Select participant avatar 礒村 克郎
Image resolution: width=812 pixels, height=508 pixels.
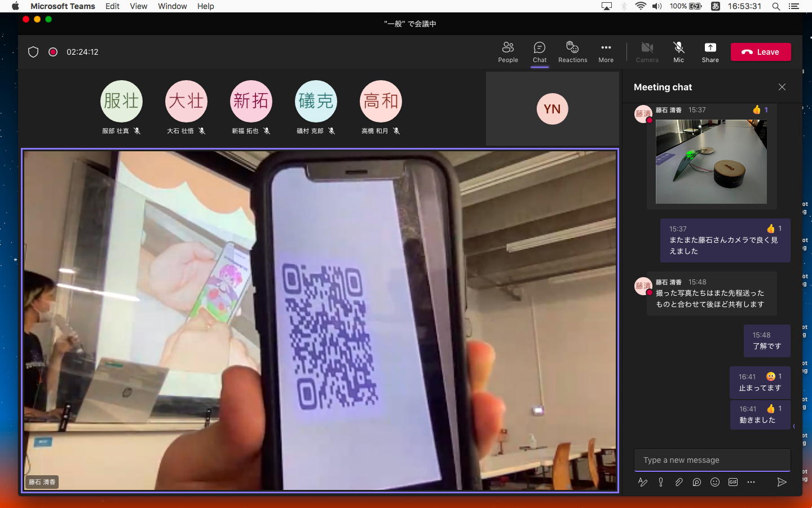(x=316, y=101)
